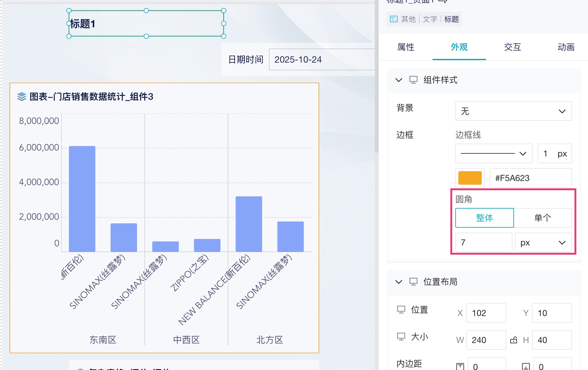The image size is (588, 370).
Task: Select the 标题1 title component on canvas
Action: tap(146, 23)
